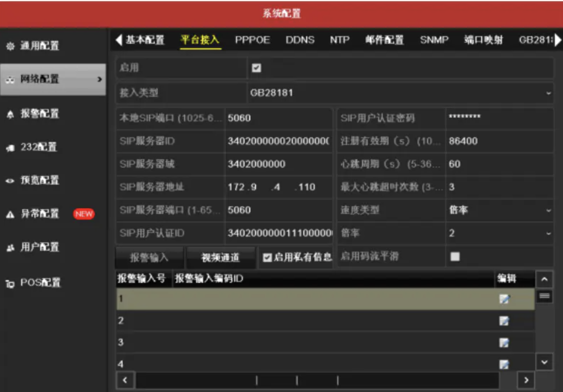Click the gear icon beside 通用配置
The image size is (563, 392).
10,46
